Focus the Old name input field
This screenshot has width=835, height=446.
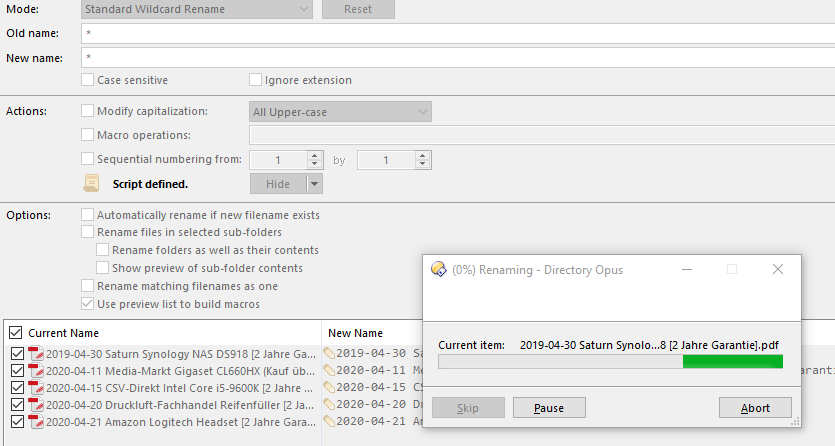pos(458,34)
